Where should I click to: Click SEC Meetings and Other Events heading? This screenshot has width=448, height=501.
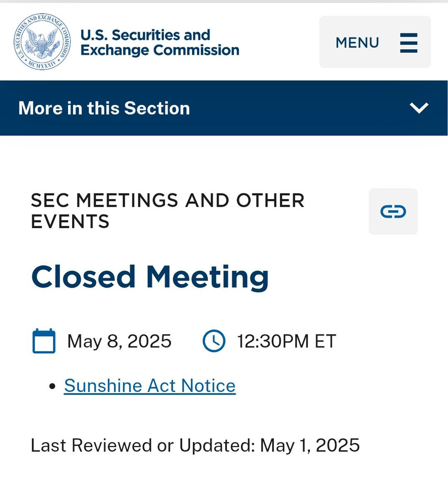(167, 211)
